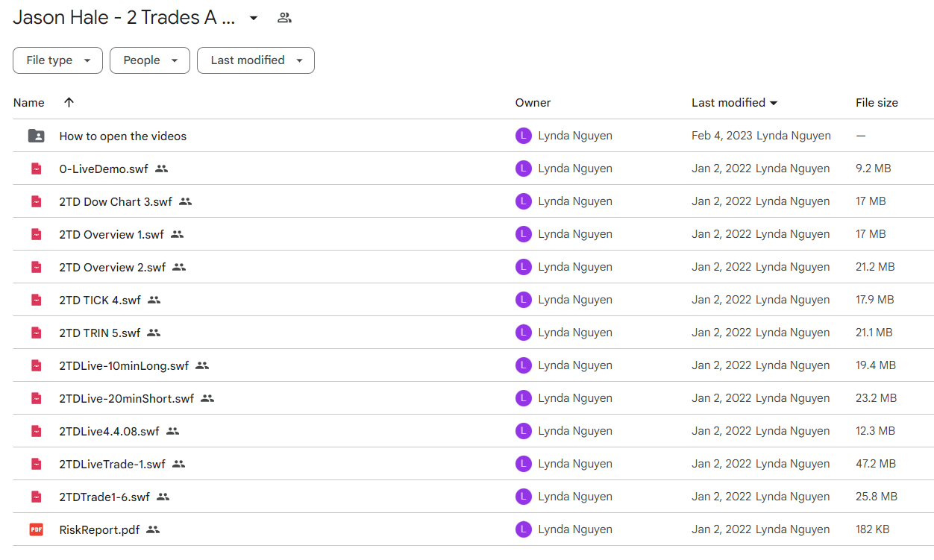Click file icon of 2TD TRIN 5.swf
Viewport: 934px width, 560px height.
pos(36,333)
